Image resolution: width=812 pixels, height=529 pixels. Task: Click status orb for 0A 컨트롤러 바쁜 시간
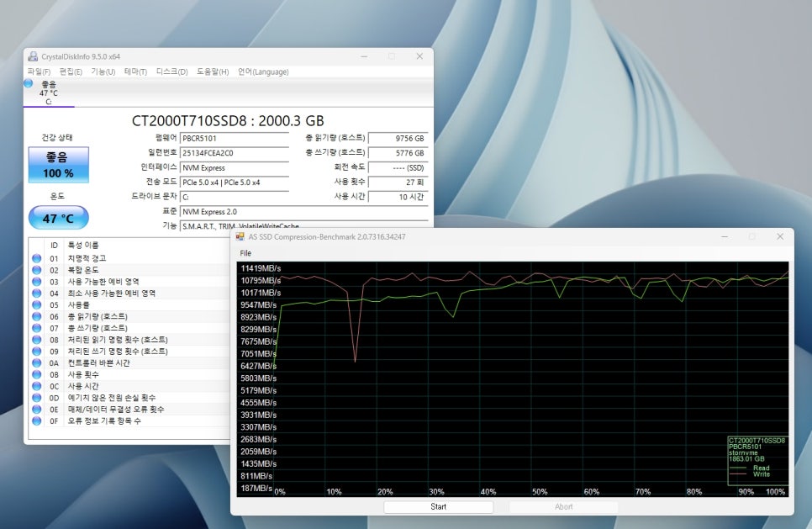tap(37, 362)
